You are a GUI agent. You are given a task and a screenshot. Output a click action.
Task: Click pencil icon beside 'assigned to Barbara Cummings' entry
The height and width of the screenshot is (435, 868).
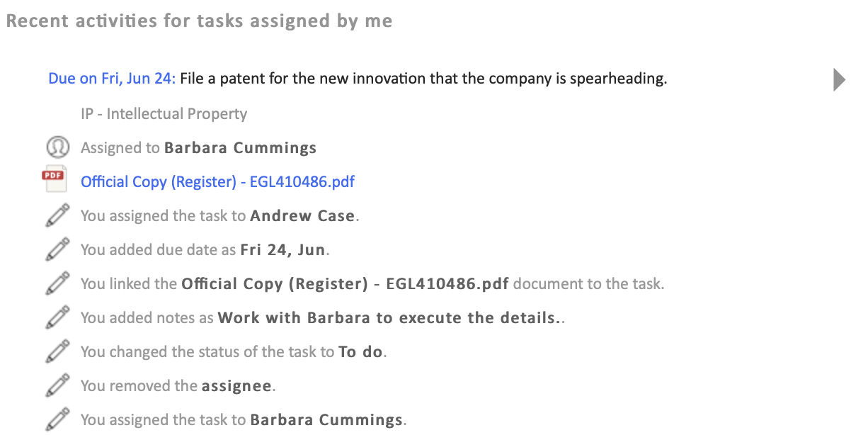[x=57, y=419]
